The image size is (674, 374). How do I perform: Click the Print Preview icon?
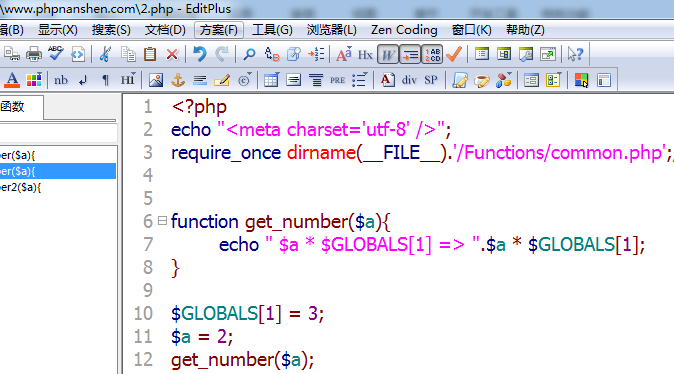(x=12, y=54)
